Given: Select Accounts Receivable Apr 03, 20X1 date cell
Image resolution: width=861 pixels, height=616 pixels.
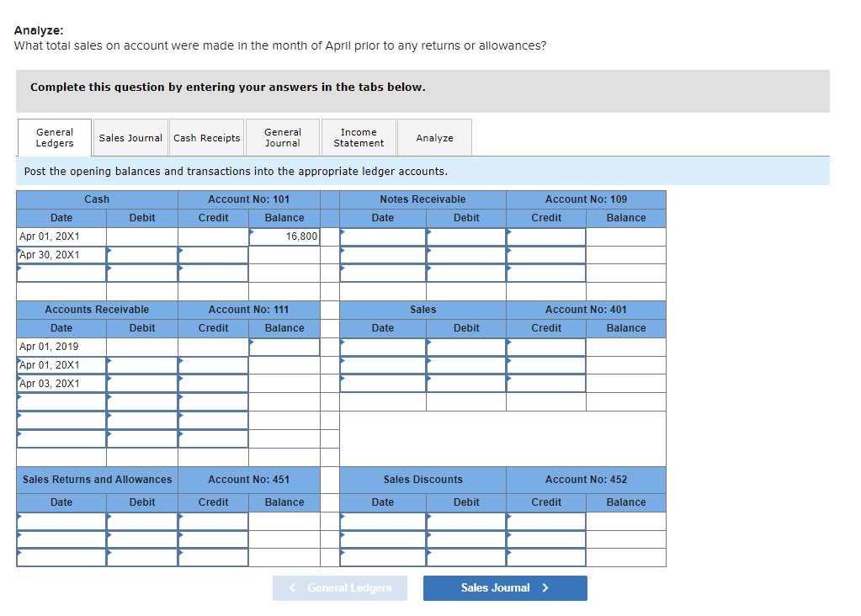Looking at the screenshot, I should (x=61, y=383).
